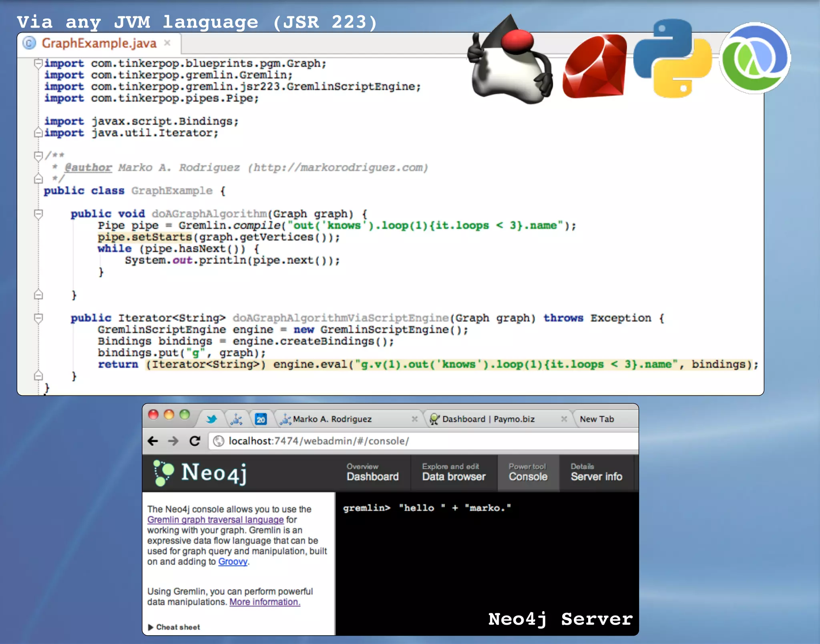
Task: Select the Power tool Console item
Action: [x=528, y=473]
